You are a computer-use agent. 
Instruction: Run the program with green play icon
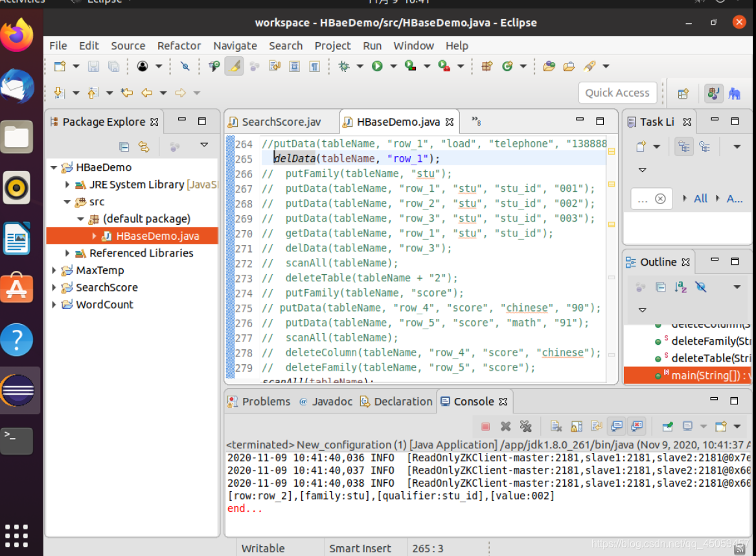click(x=377, y=66)
